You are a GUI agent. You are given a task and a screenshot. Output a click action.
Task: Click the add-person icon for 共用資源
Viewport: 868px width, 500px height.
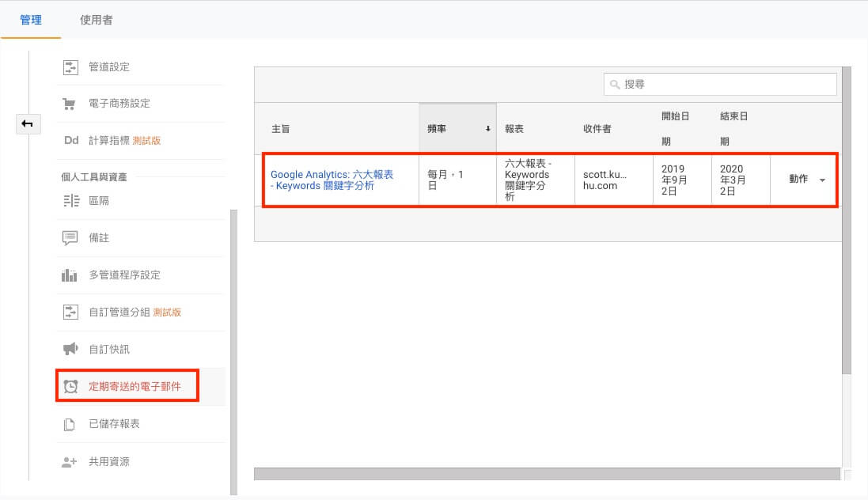click(x=70, y=462)
